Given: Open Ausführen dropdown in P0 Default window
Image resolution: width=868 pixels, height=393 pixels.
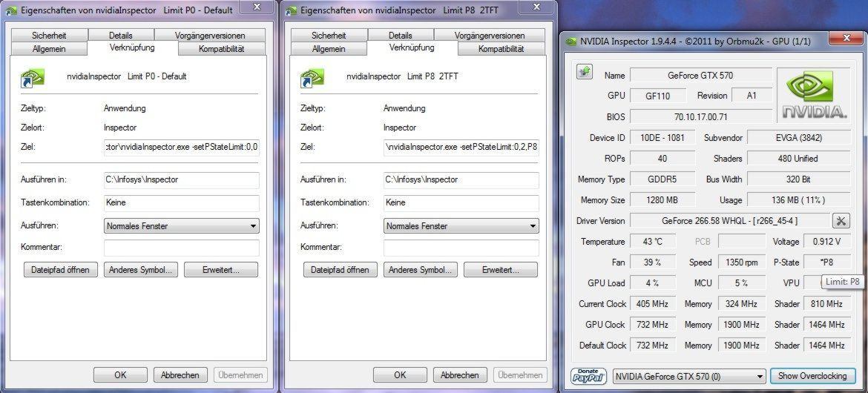Looking at the screenshot, I should click(x=182, y=226).
